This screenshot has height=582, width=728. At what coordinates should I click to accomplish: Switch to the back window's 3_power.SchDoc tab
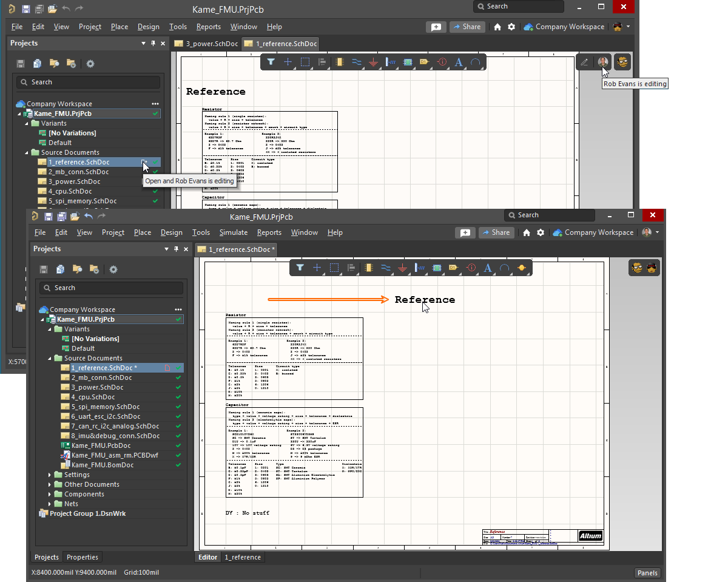click(x=206, y=44)
